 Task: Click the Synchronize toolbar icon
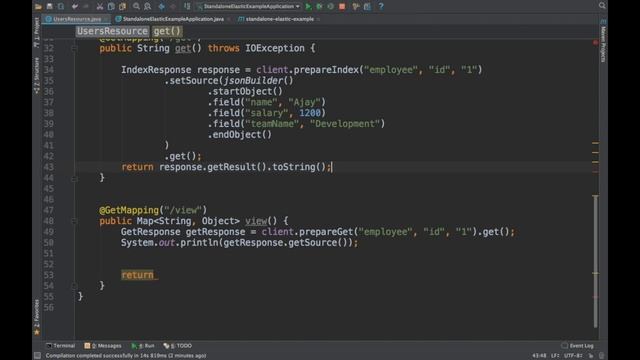click(x=61, y=6)
